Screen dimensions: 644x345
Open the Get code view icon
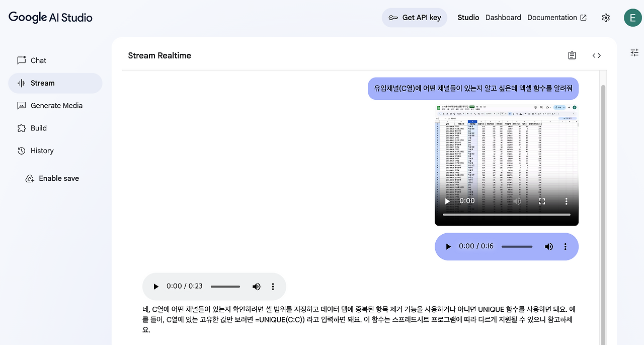tap(596, 55)
